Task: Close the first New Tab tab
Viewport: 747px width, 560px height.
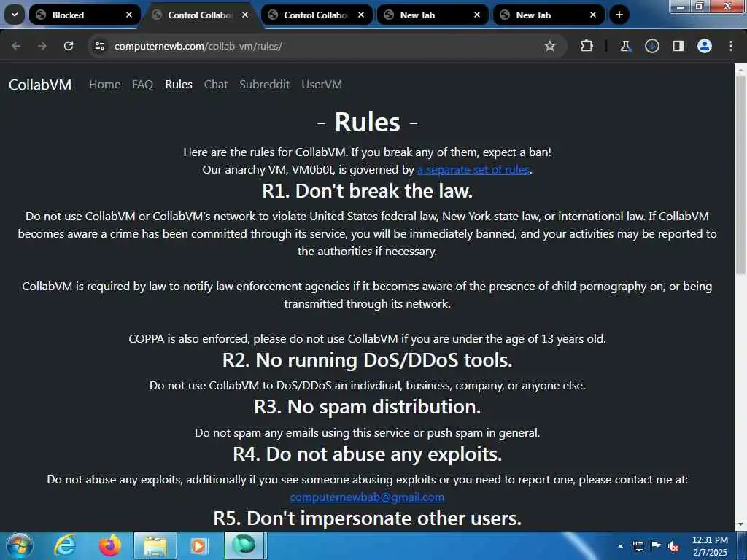Action: tap(477, 15)
